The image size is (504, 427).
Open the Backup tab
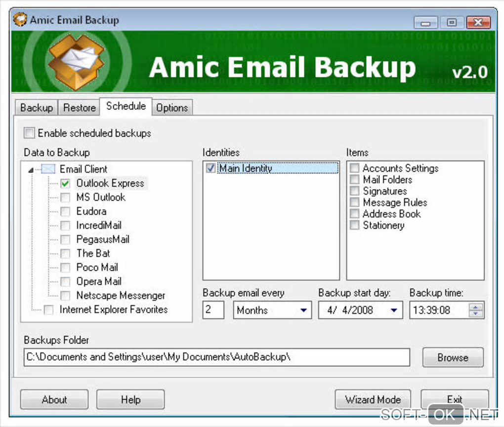(x=37, y=107)
